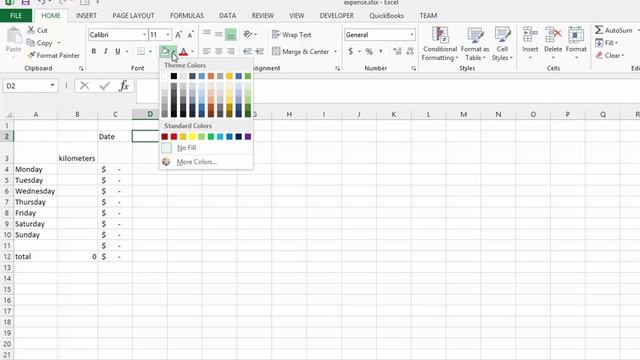This screenshot has width=640, height=360.
Task: Open the General number format dropdown
Action: tap(411, 35)
